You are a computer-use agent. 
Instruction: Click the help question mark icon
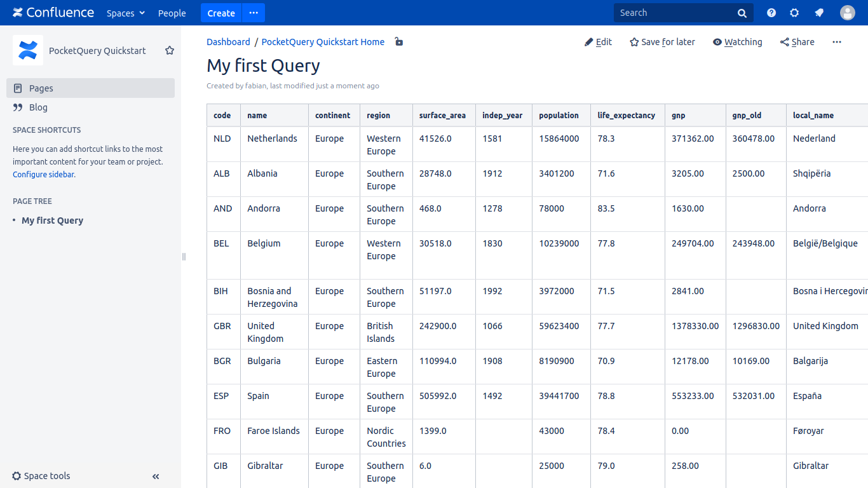(771, 13)
